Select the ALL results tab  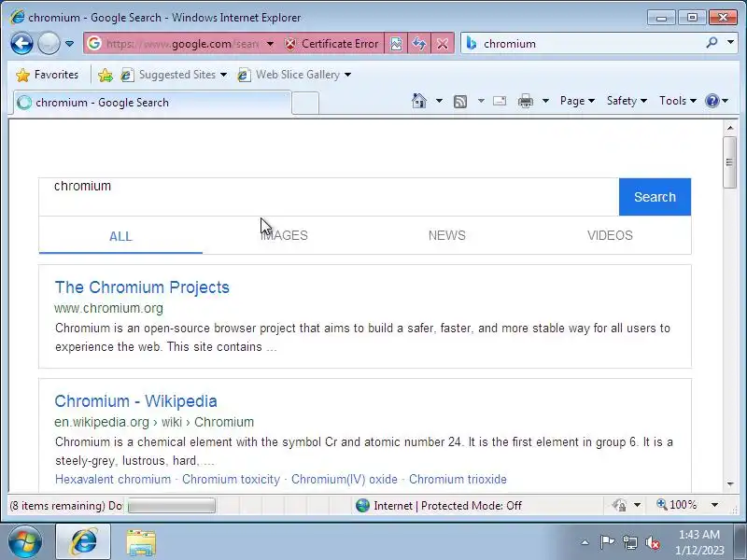click(120, 236)
